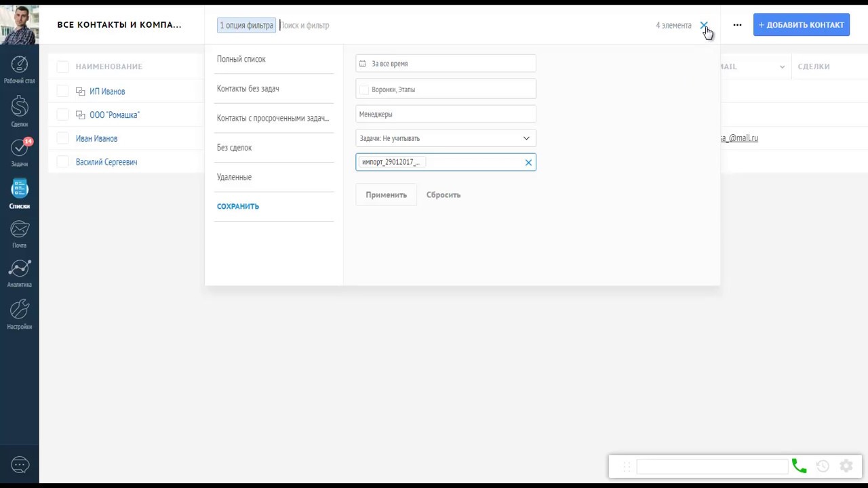Select the Контакты без задач preset

(248, 89)
